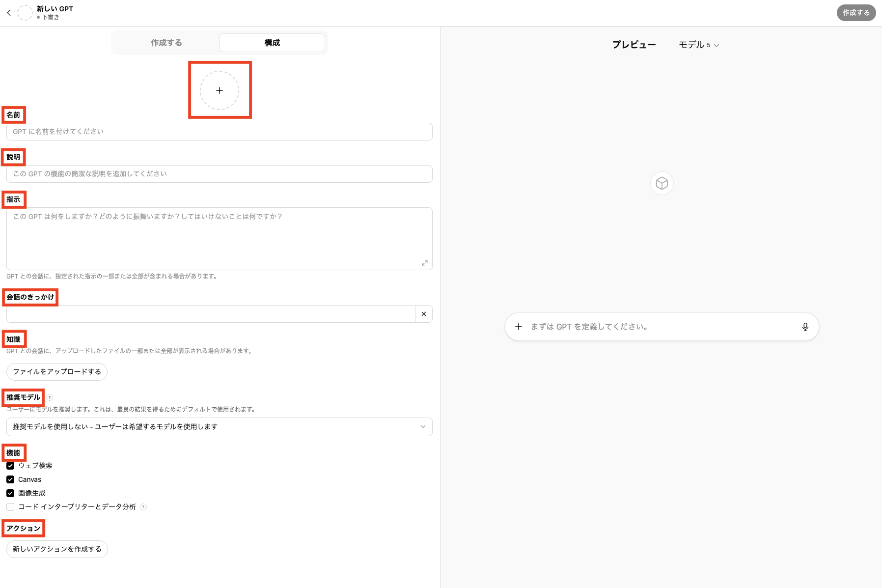The height and width of the screenshot is (588, 882).
Task: Remove the conversation starter with the × button
Action: click(x=423, y=313)
